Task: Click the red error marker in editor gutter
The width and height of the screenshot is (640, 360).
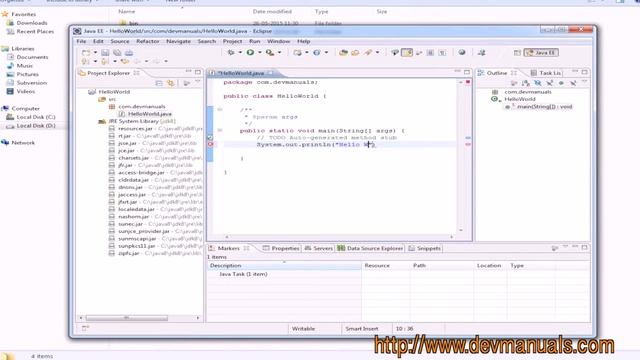Action: (210, 144)
